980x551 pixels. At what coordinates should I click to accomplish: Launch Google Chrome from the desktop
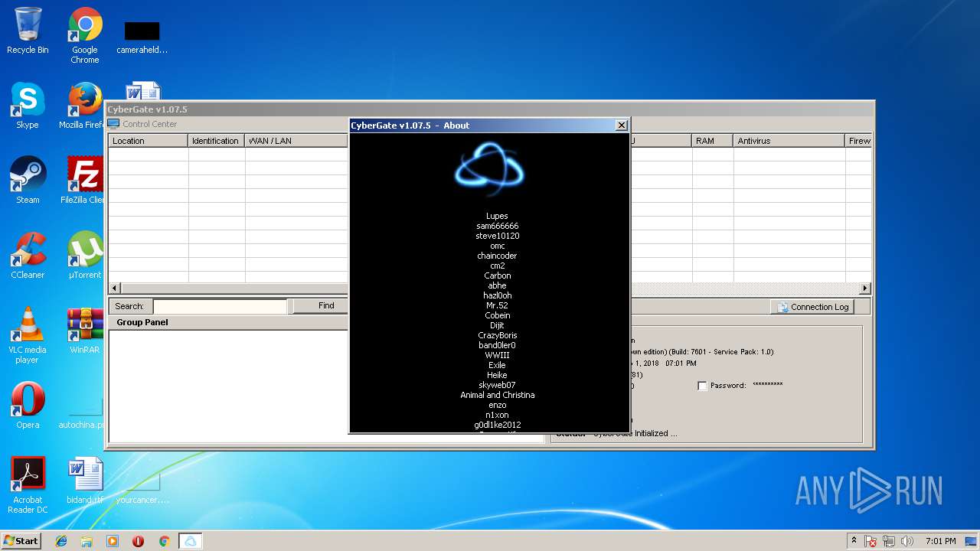pyautogui.click(x=85, y=35)
